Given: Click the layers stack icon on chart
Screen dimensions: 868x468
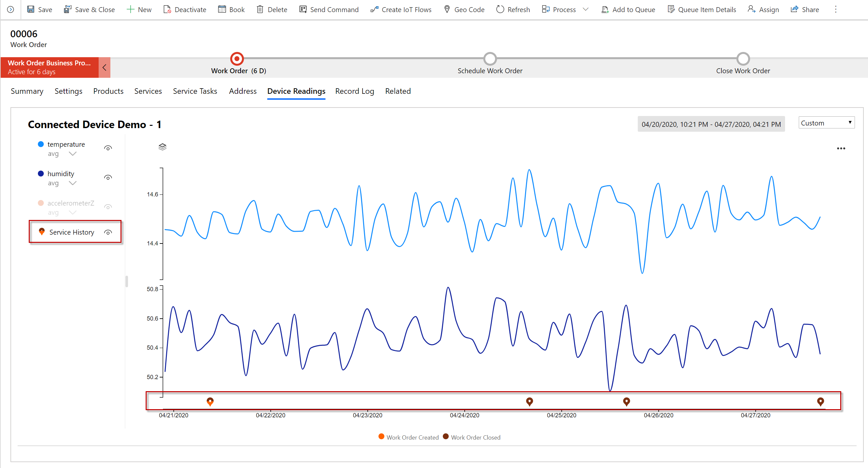Looking at the screenshot, I should tap(162, 147).
